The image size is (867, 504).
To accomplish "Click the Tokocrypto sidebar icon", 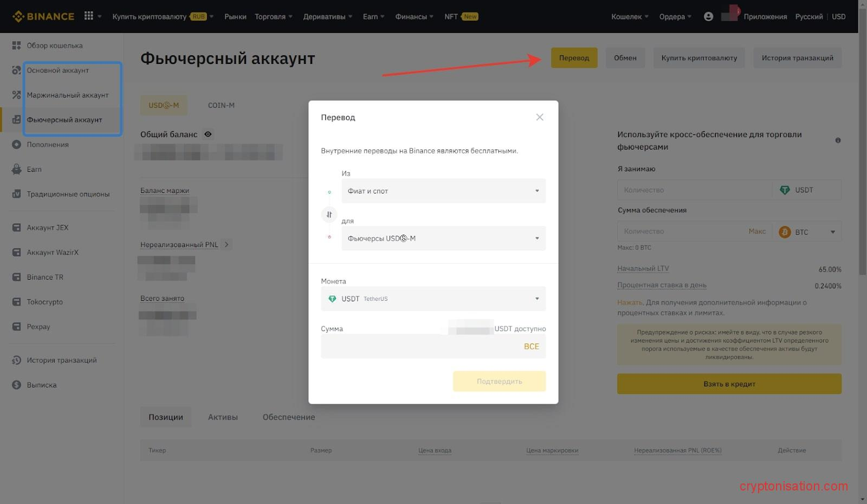I will tap(16, 302).
